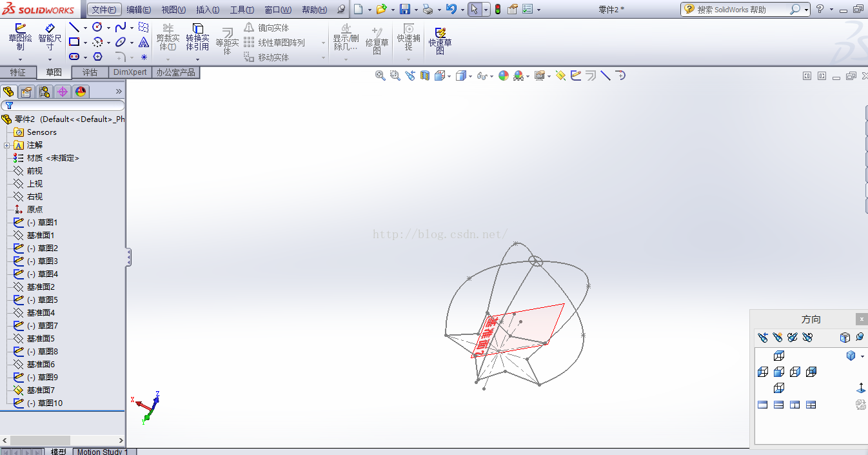The width and height of the screenshot is (868, 455).
Task: Open the PropertyManager tab
Action: click(26, 91)
